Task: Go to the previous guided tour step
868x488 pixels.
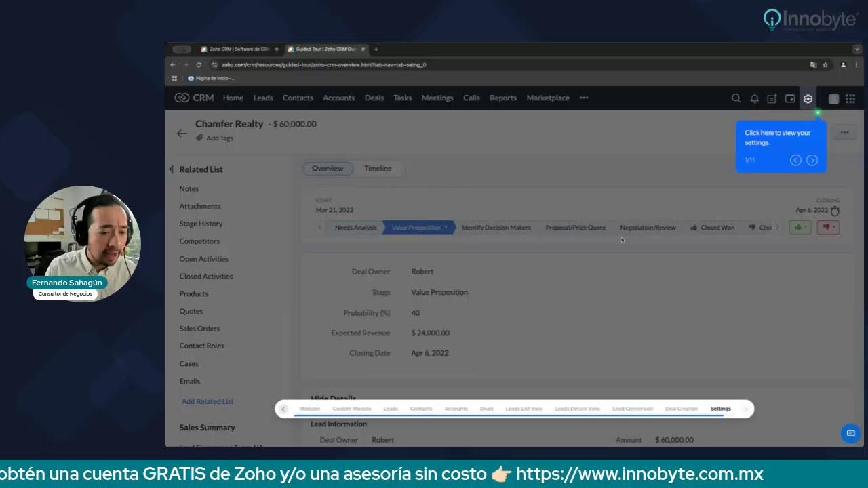Action: tap(795, 160)
